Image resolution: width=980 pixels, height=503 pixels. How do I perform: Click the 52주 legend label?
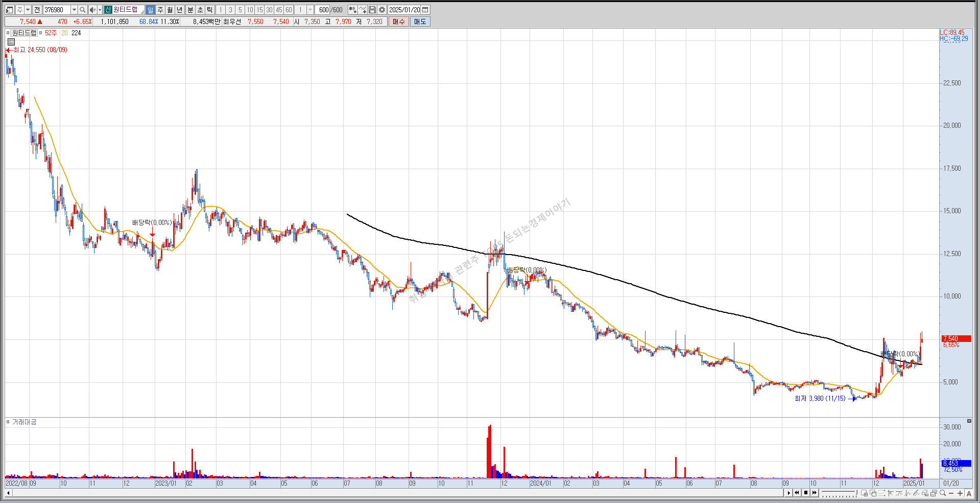click(x=51, y=33)
